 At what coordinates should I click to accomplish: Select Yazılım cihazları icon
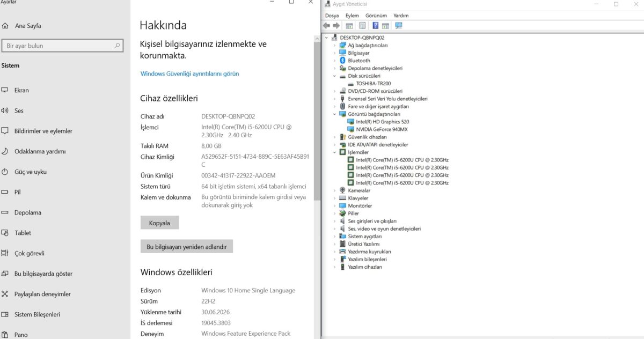click(342, 267)
